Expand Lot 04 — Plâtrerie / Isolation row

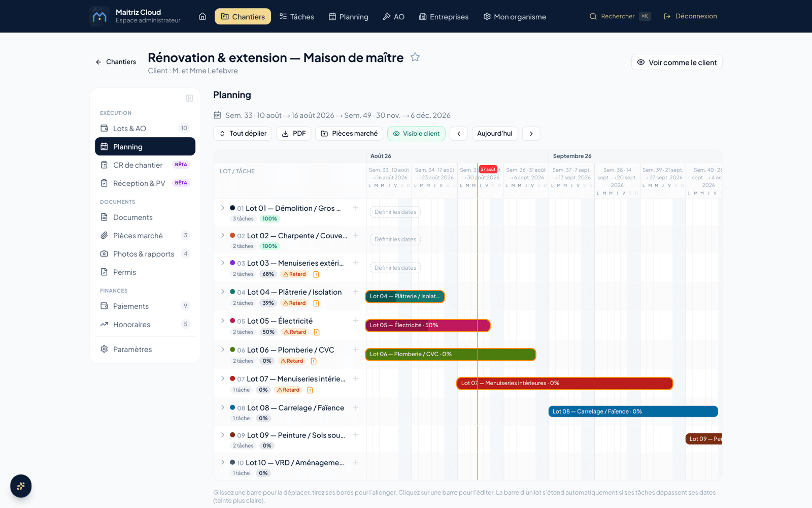(x=222, y=292)
